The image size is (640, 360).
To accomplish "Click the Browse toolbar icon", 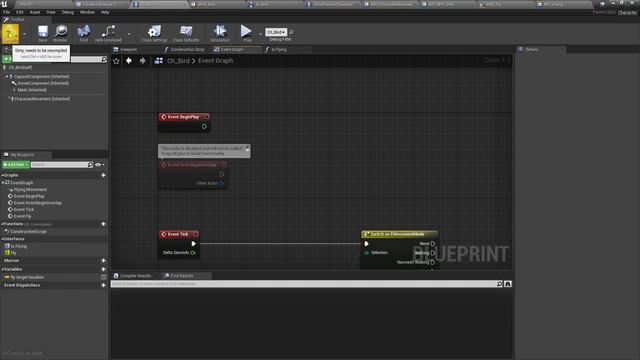I will point(60,33).
